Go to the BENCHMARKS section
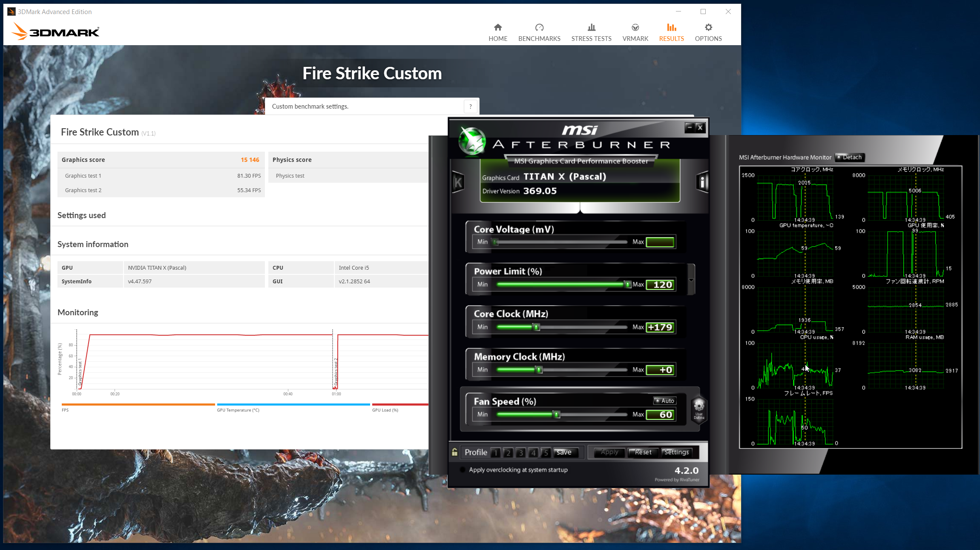This screenshot has height=550, width=980. [x=539, y=32]
